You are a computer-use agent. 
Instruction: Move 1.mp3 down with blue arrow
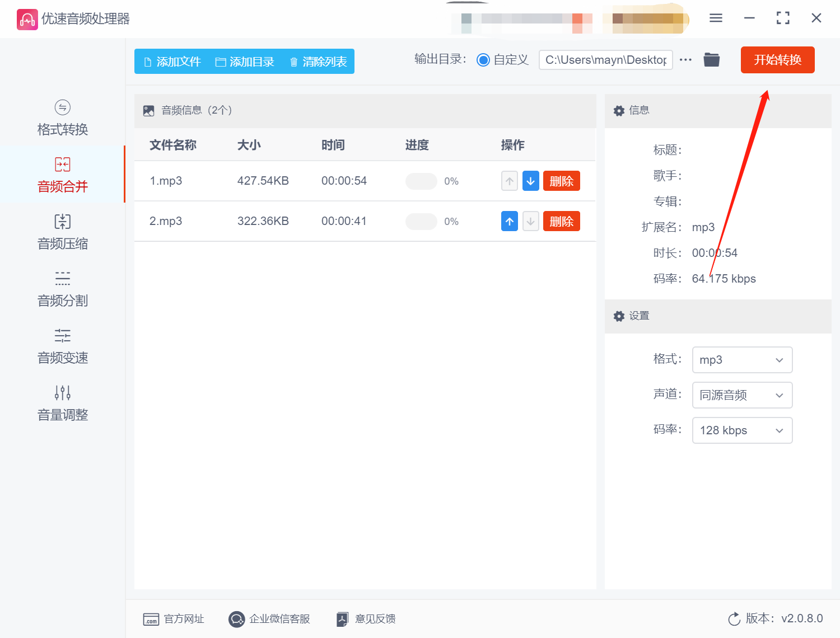(530, 181)
